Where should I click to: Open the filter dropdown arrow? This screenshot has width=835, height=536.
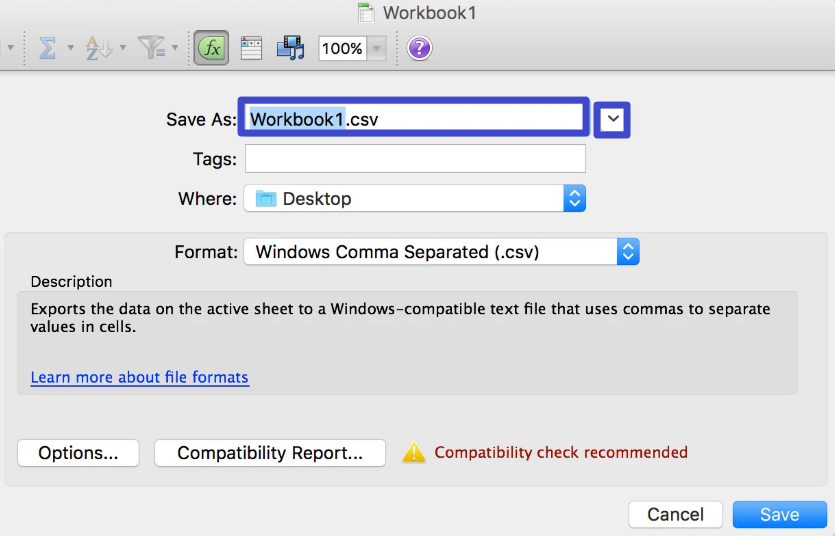click(175, 48)
